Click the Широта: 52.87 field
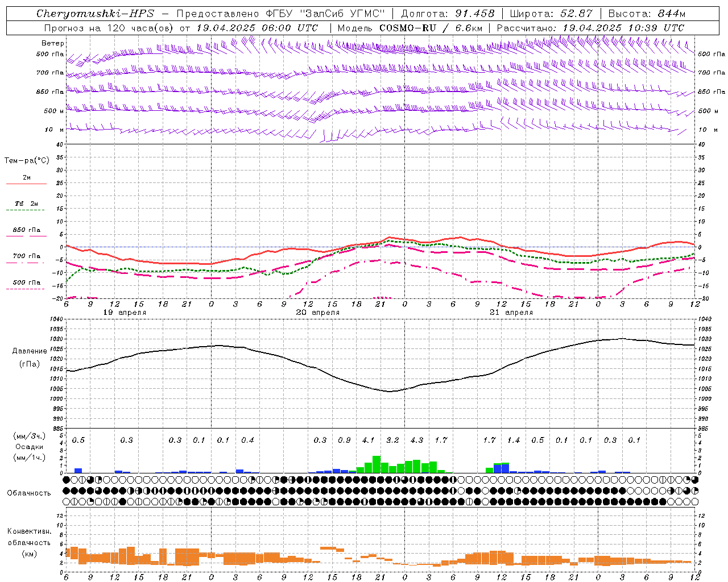728x582 pixels. [551, 14]
